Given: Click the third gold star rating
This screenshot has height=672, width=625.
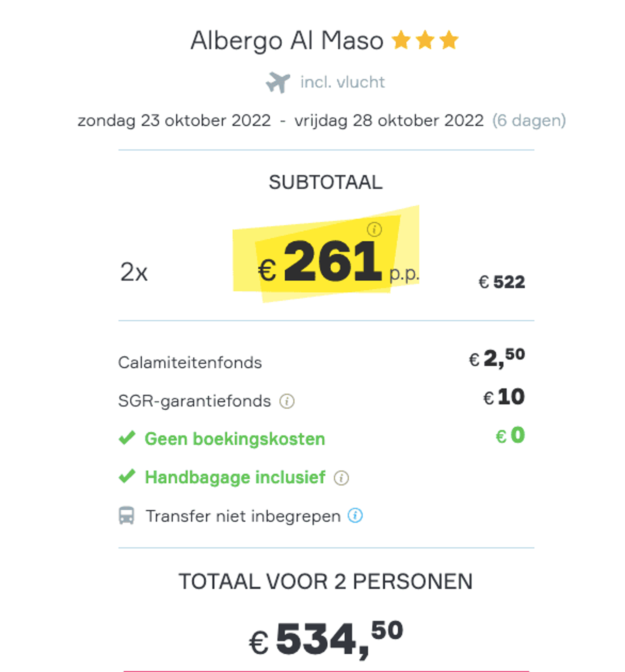Looking at the screenshot, I should tap(449, 40).
